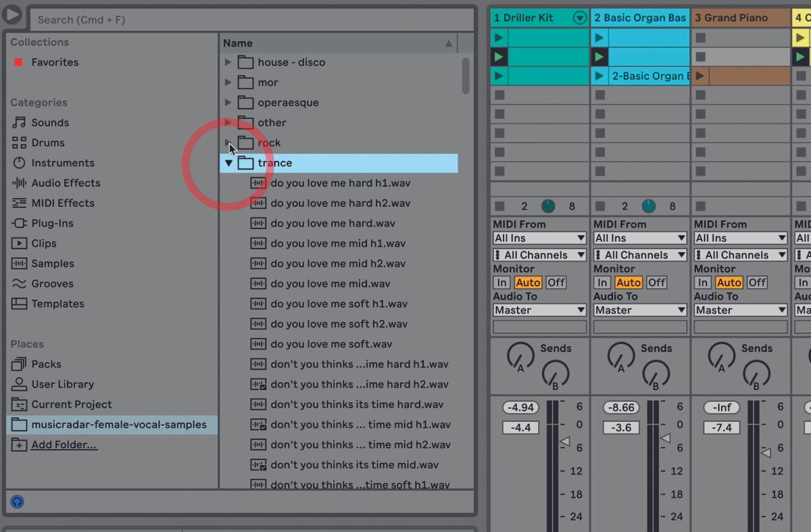
Task: Click Driller Kit clip stop button
Action: point(499,206)
